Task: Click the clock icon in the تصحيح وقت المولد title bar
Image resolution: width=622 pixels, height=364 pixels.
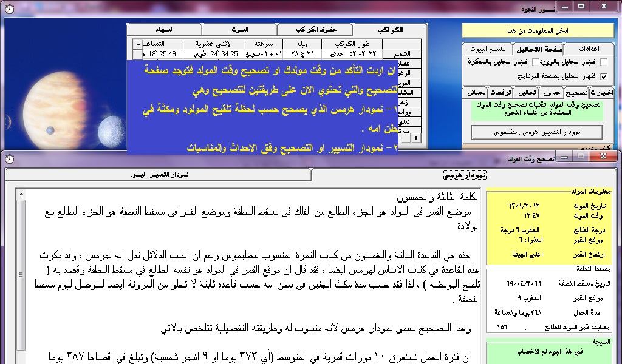Action: [9, 158]
